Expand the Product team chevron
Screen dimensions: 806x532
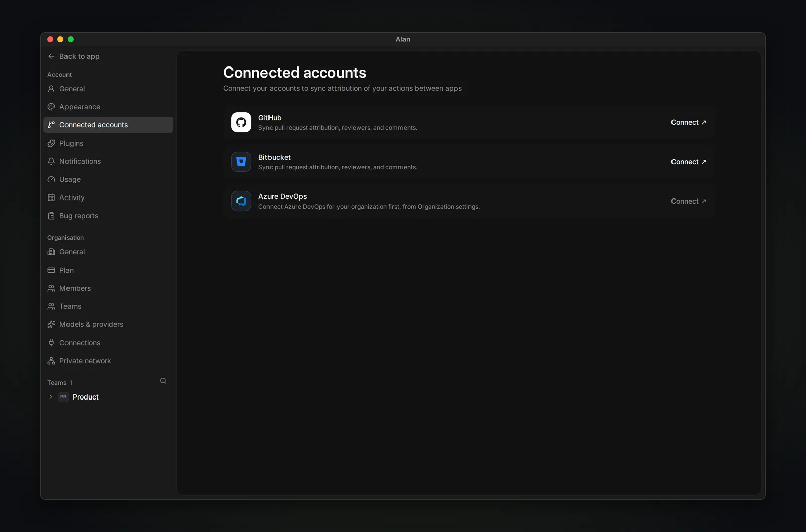pyautogui.click(x=51, y=397)
